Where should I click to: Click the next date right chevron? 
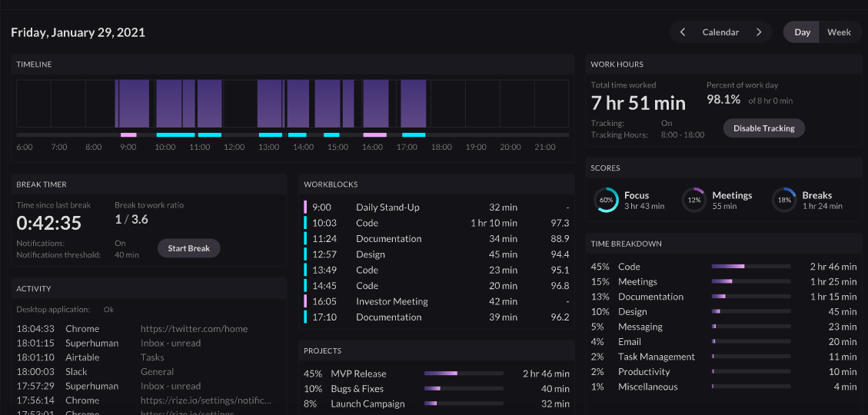pos(759,32)
